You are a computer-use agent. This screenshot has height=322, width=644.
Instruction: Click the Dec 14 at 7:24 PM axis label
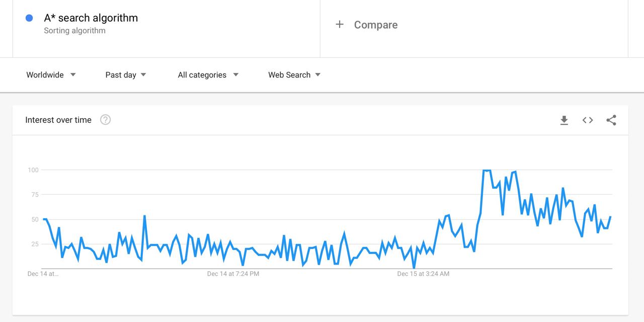[x=233, y=274]
